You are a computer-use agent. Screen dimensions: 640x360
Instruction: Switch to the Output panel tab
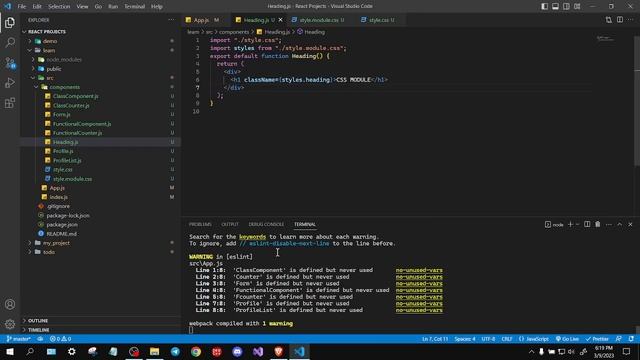230,224
